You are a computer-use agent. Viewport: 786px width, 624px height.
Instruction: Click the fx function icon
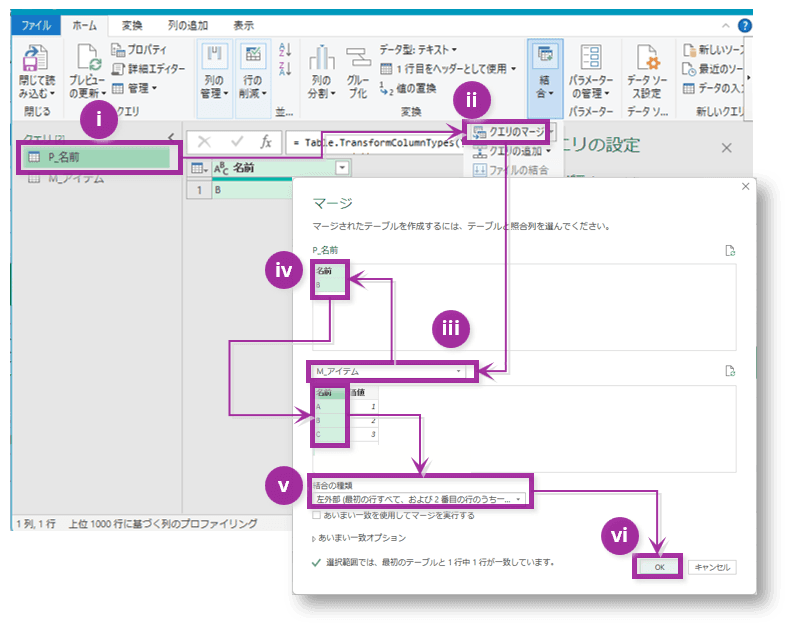266,142
